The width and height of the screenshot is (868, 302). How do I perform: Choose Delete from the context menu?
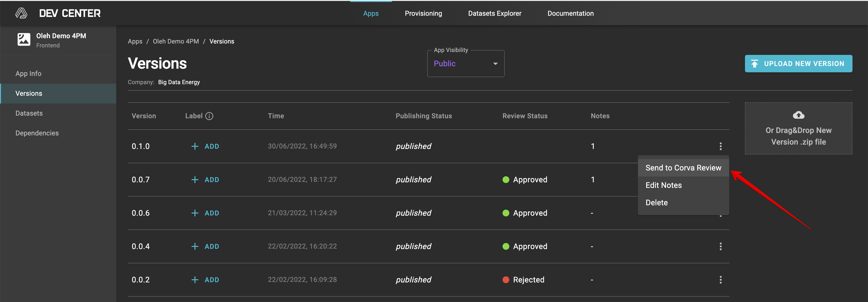coord(683,203)
